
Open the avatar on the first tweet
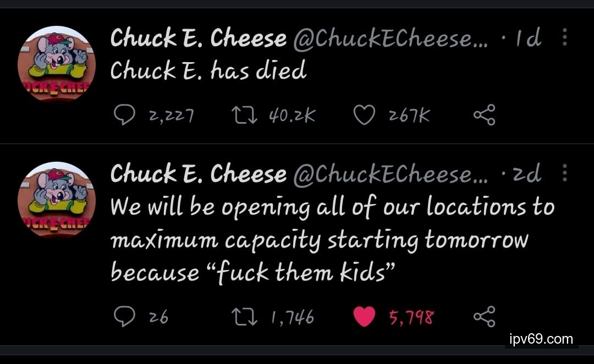point(57,65)
